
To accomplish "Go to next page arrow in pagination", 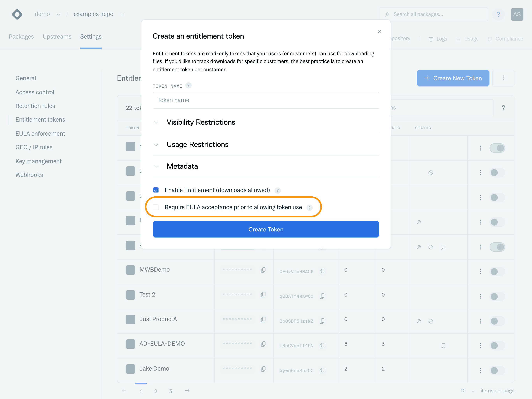I will [x=187, y=391].
